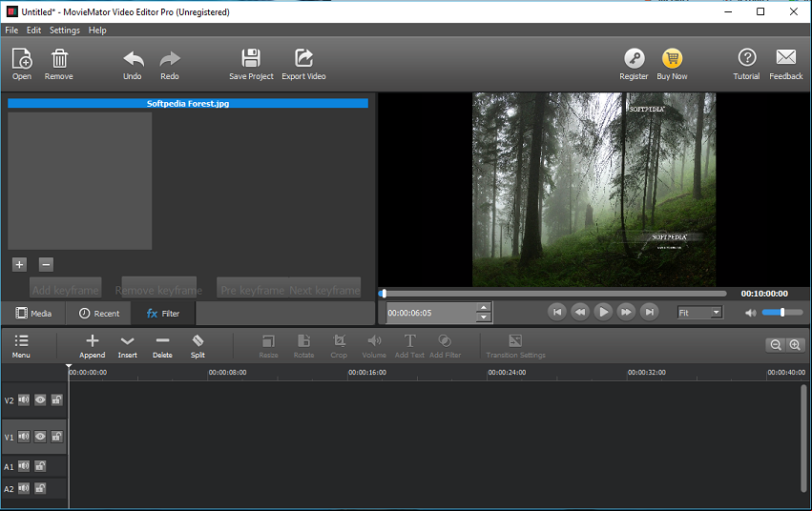
Task: Click the Add keyframe button
Action: coord(65,290)
